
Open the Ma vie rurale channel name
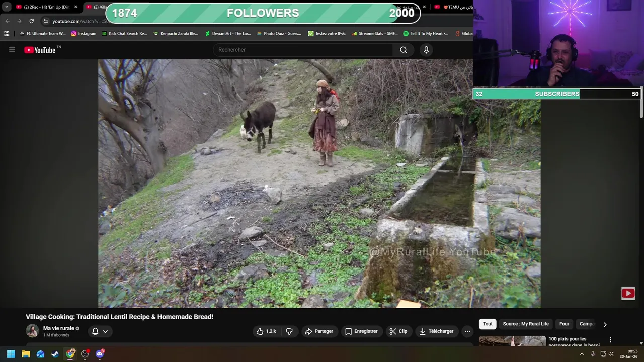pyautogui.click(x=58, y=328)
